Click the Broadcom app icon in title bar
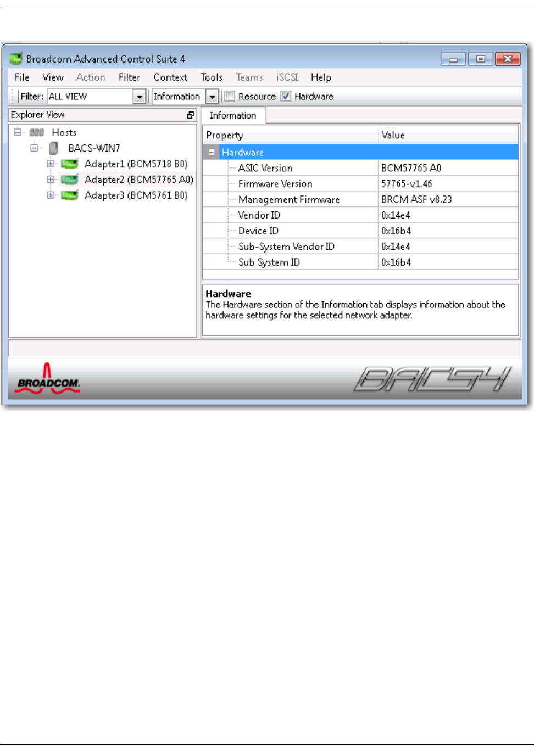This screenshot has width=534, height=756. [x=16, y=58]
